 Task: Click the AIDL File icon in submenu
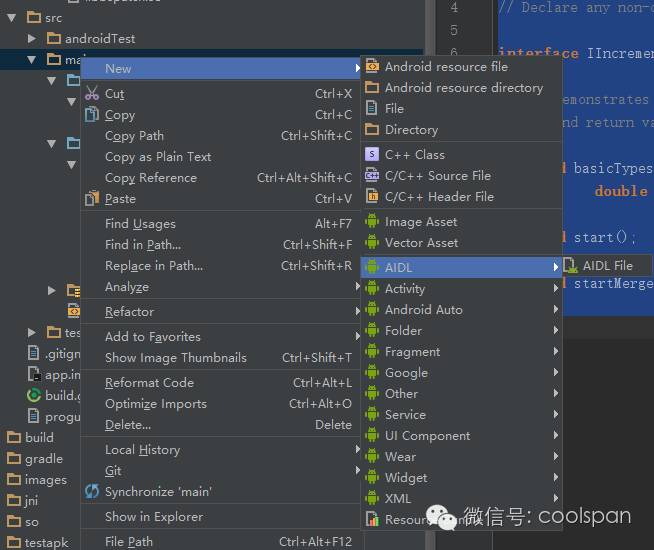[x=571, y=265]
